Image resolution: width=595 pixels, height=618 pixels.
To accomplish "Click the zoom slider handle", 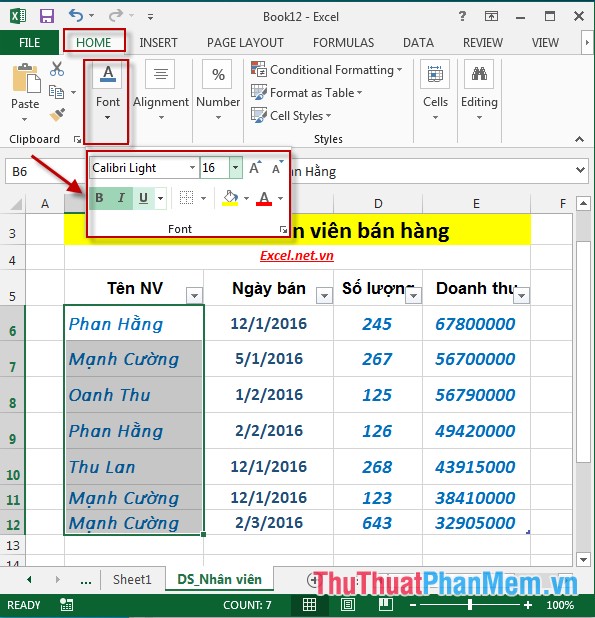I will click(470, 605).
